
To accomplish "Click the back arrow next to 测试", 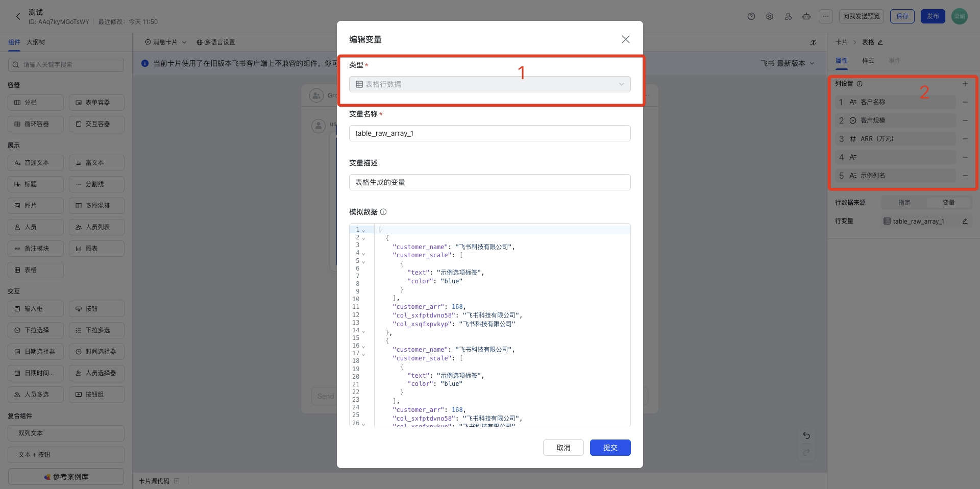I will [x=18, y=16].
